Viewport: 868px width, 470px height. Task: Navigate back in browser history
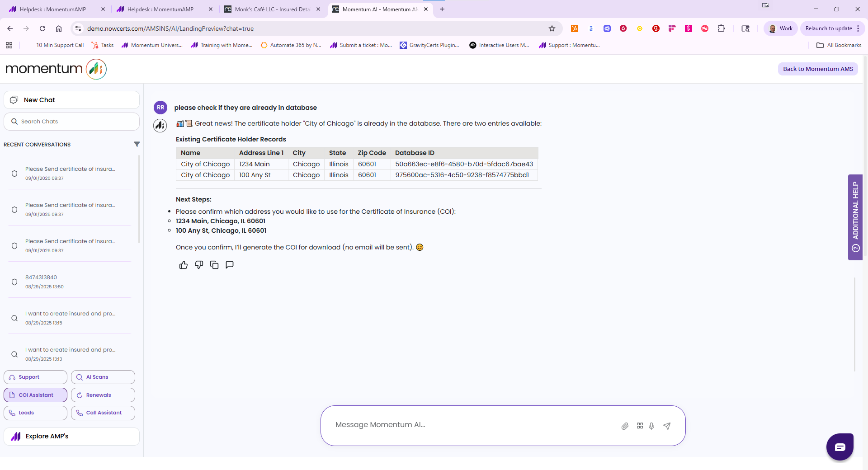point(10,28)
